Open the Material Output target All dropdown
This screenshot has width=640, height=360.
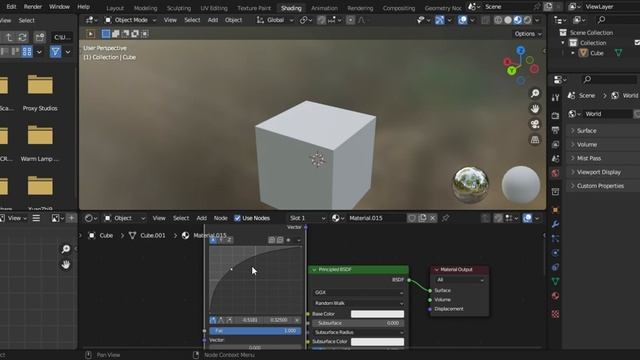tap(460, 280)
